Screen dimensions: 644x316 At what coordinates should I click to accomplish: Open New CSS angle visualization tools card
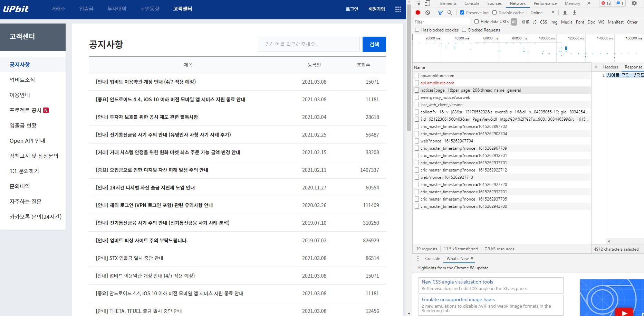(491, 285)
